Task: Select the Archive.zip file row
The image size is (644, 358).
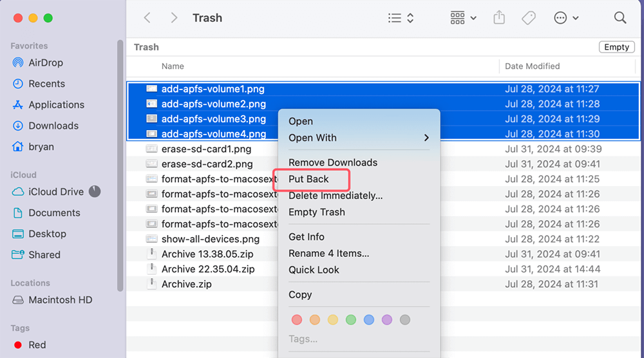Action: tap(186, 284)
